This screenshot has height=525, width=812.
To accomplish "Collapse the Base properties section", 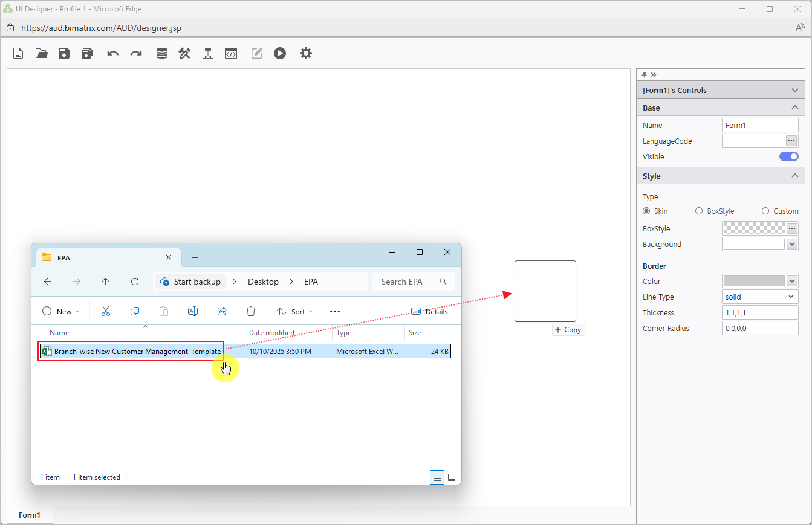I will [795, 107].
